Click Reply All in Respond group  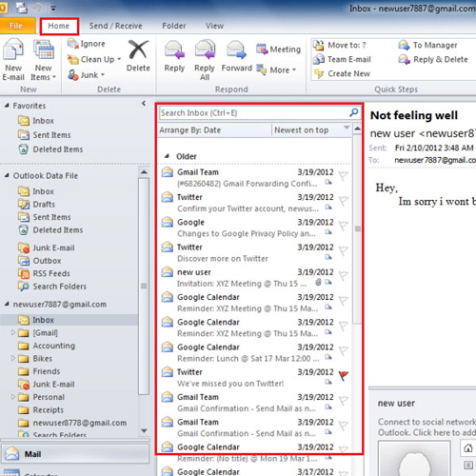click(x=205, y=59)
